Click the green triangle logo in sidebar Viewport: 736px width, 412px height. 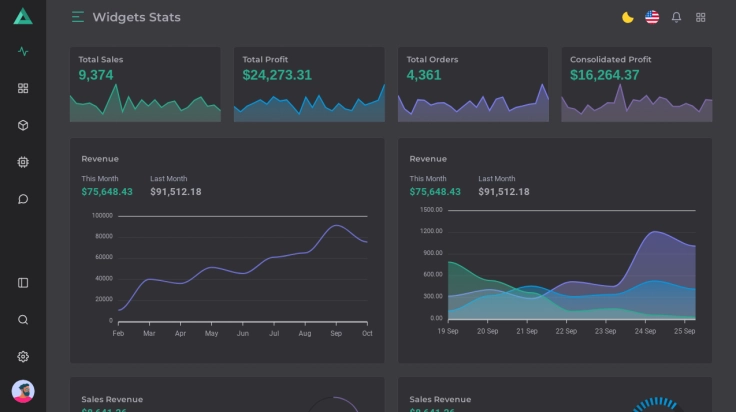(x=23, y=16)
